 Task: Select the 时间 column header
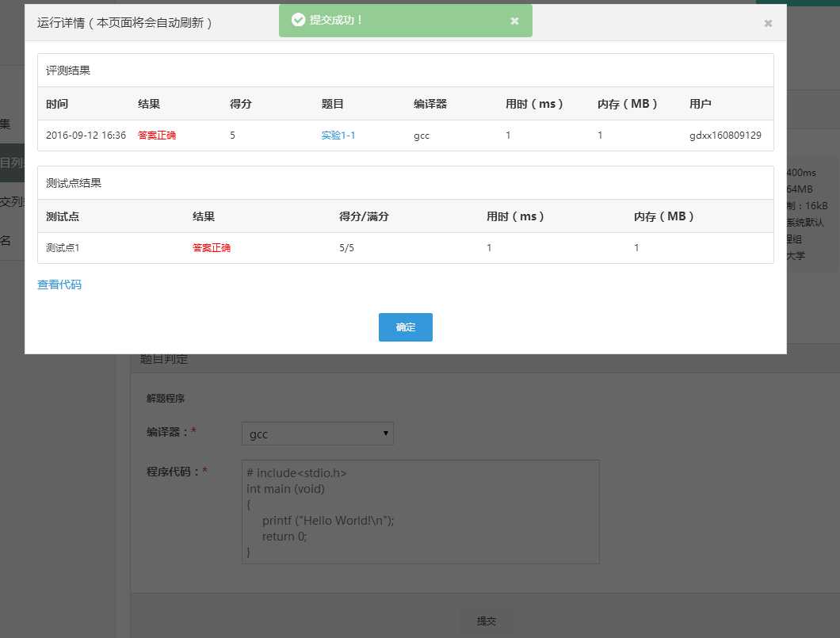click(57, 104)
